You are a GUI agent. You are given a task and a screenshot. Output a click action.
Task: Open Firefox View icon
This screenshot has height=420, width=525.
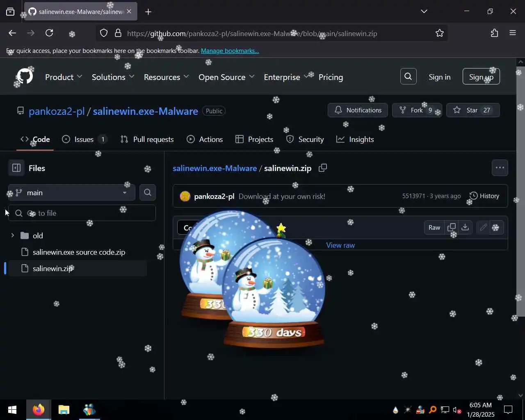pos(10,11)
